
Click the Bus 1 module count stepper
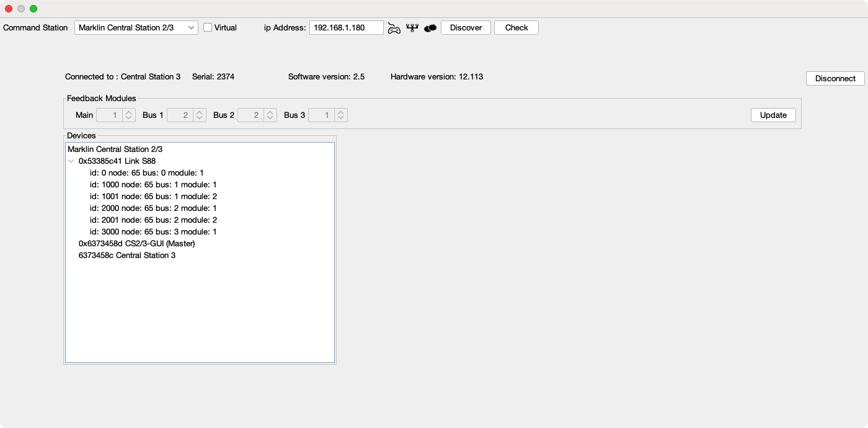(200, 115)
